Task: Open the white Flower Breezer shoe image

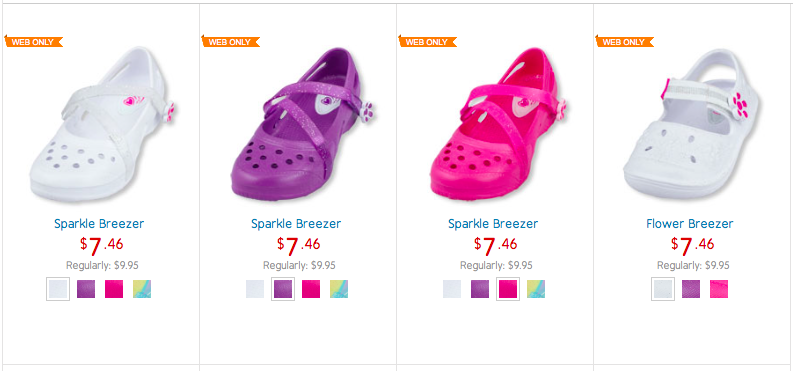Action: (x=691, y=125)
